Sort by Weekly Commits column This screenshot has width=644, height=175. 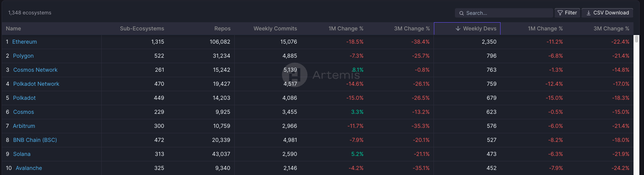tap(275, 28)
